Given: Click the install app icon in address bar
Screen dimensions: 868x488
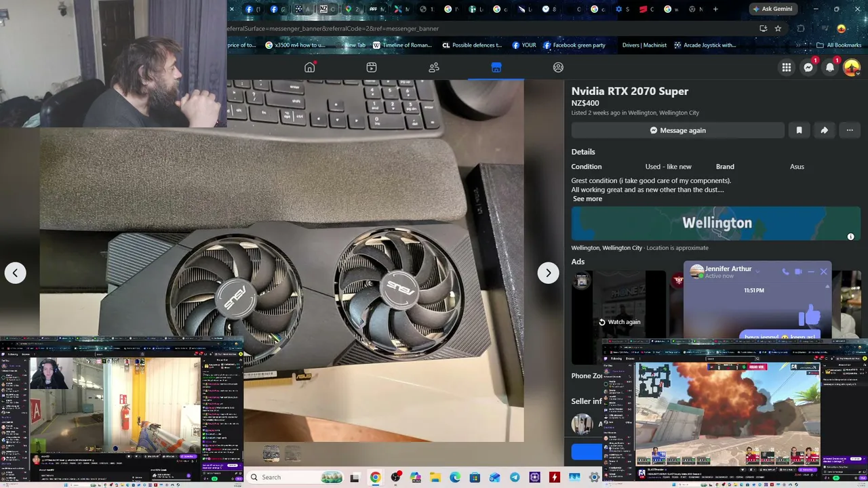Looking at the screenshot, I should [764, 28].
